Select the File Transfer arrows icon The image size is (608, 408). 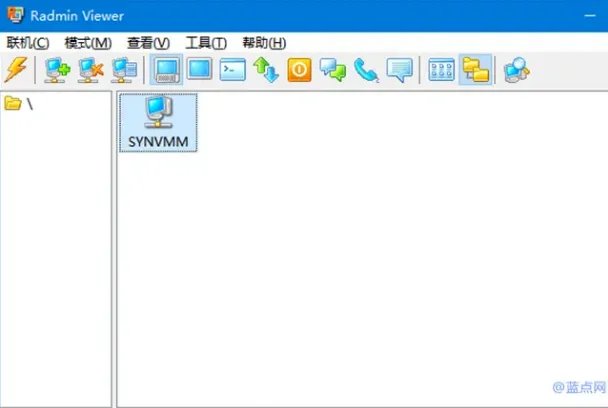[x=265, y=69]
